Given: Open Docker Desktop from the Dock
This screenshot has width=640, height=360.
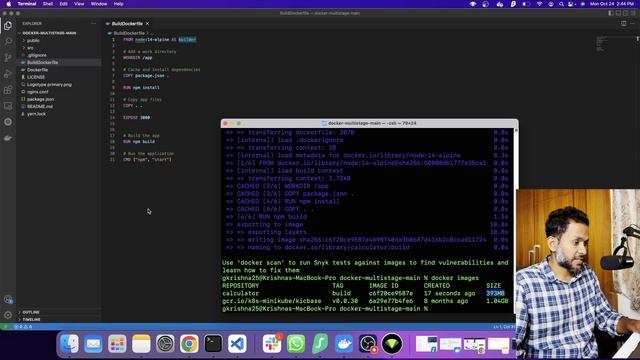Looking at the screenshot, I should pyautogui.click(x=344, y=344).
